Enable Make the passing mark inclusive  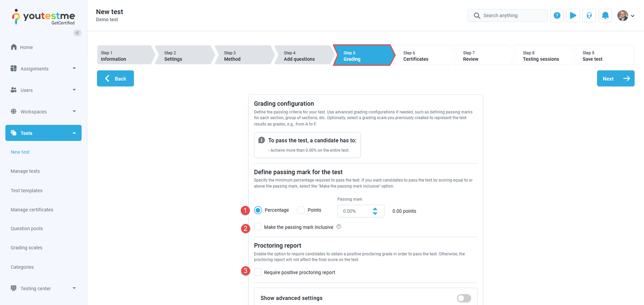pyautogui.click(x=258, y=227)
